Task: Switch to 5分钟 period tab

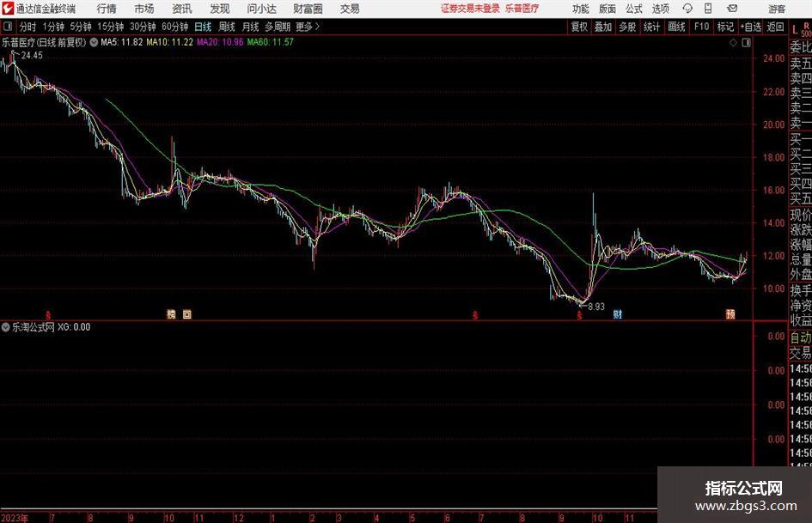Action: point(80,27)
